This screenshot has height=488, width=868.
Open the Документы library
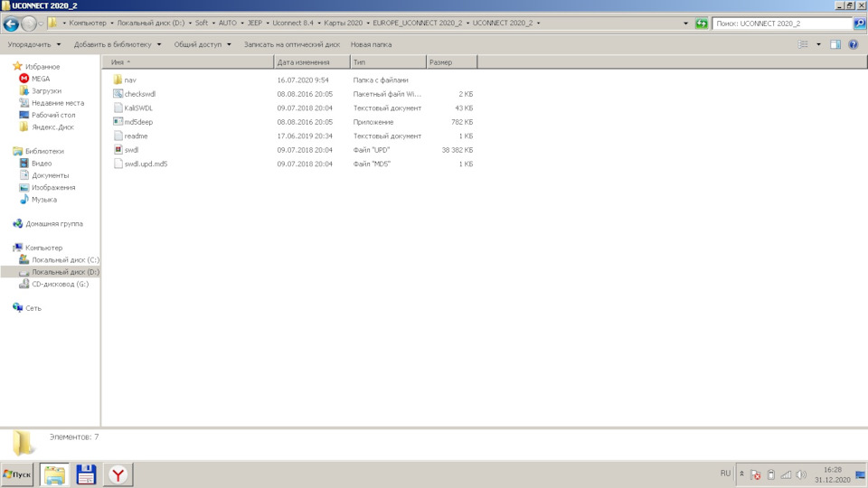click(x=51, y=175)
